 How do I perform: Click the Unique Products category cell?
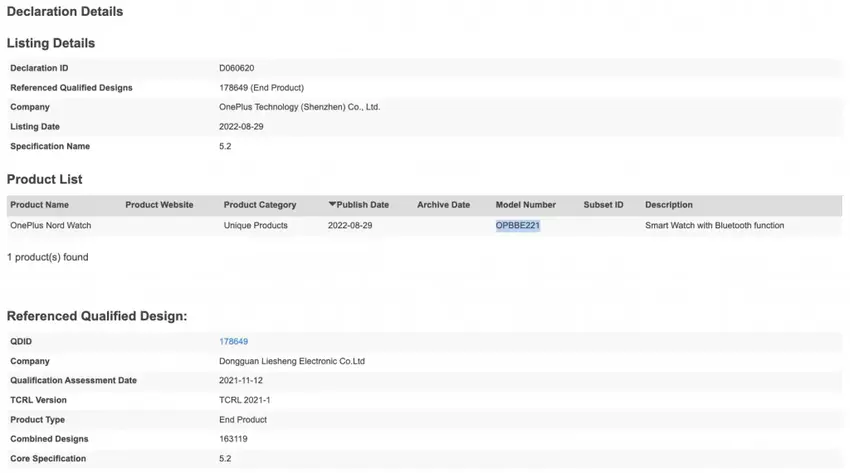point(255,226)
